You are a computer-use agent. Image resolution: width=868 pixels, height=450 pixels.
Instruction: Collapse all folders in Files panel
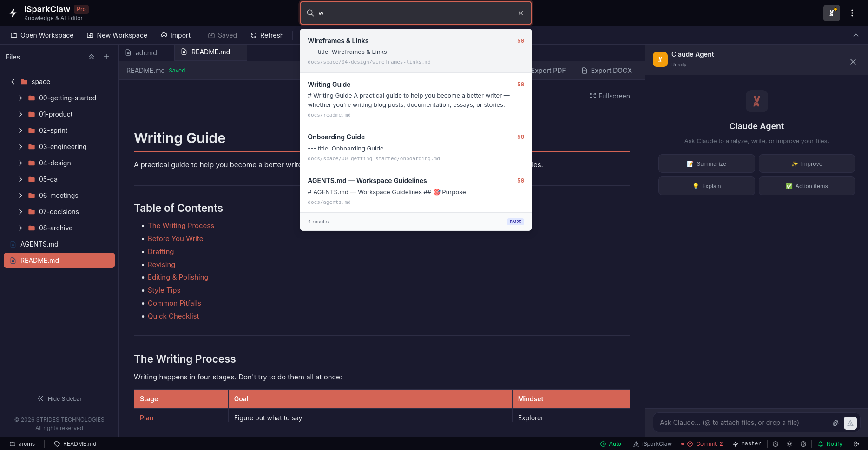92,57
